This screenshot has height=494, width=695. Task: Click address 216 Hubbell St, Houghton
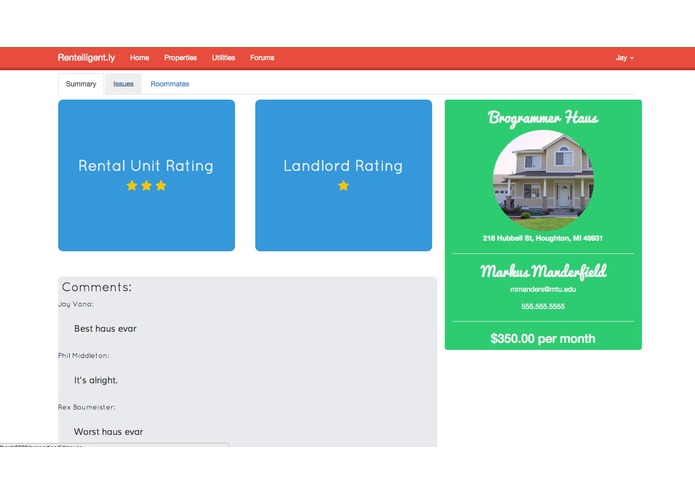pos(543,238)
